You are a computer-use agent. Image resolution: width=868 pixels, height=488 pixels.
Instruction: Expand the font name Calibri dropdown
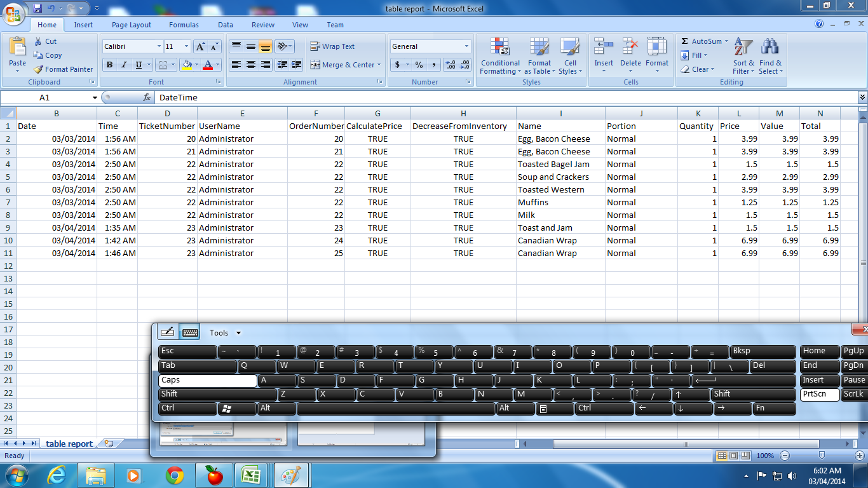[159, 46]
